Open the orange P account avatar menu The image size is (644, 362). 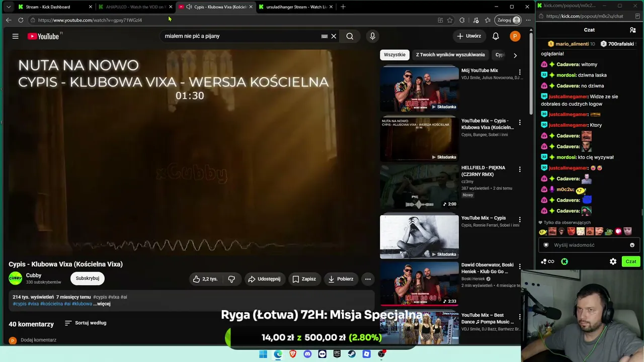(515, 36)
